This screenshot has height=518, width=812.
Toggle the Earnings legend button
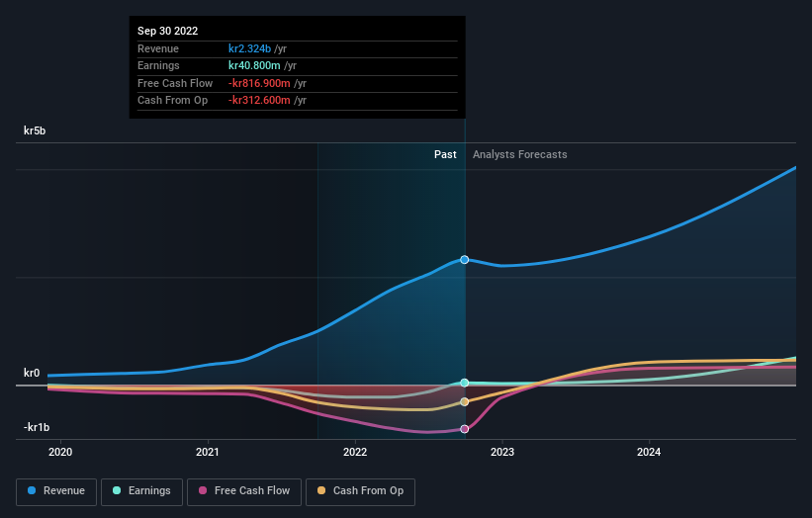(141, 491)
